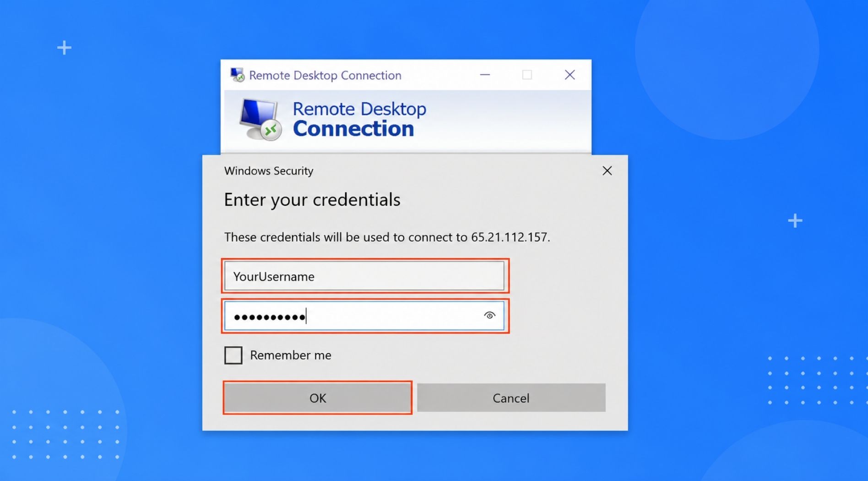Click the large Remote Desktop monitor logo

point(260,119)
